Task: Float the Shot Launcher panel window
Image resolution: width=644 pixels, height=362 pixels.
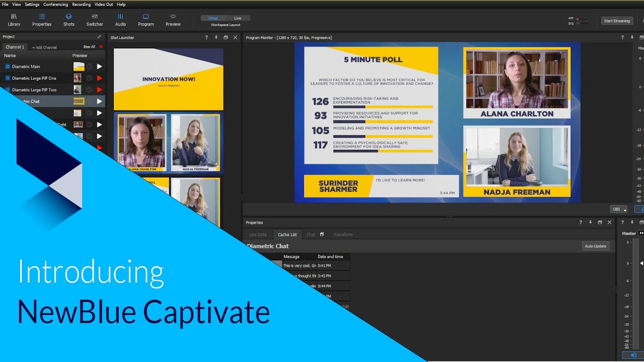Action: pos(225,37)
